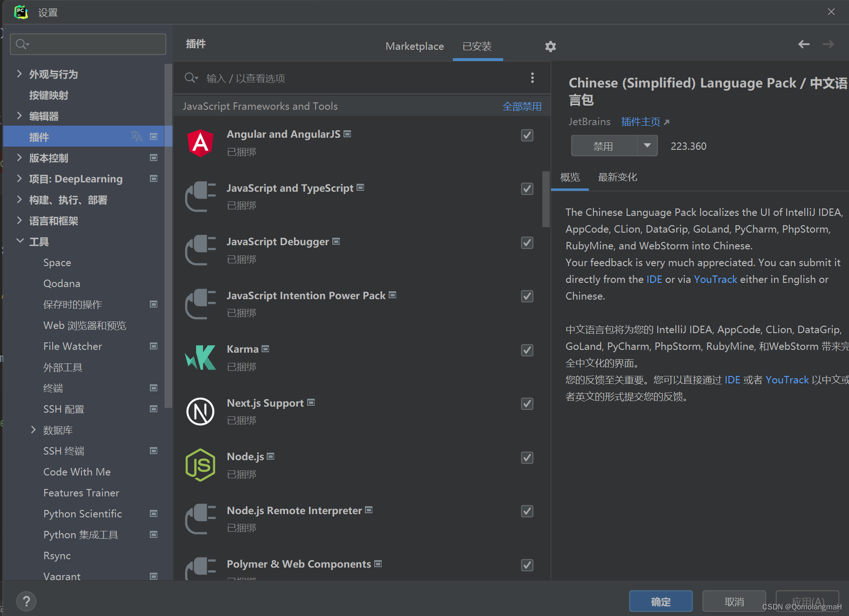Click 全部禁用 for JavaScript Frameworks

(522, 106)
